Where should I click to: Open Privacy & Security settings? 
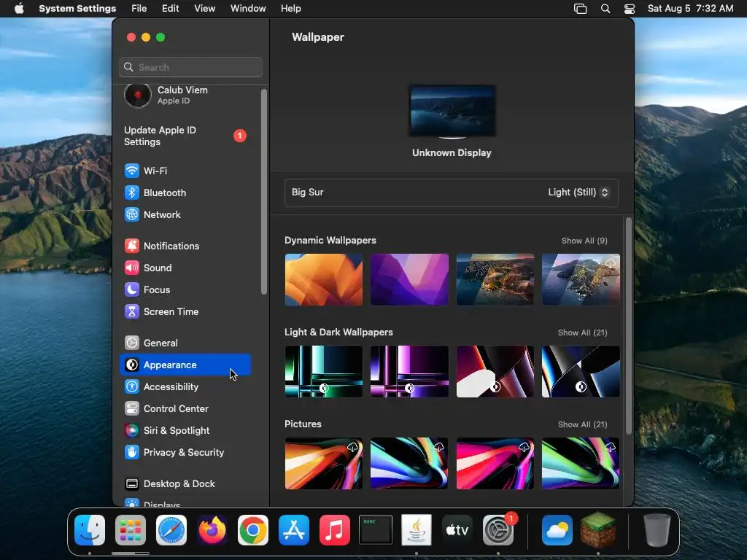185,452
